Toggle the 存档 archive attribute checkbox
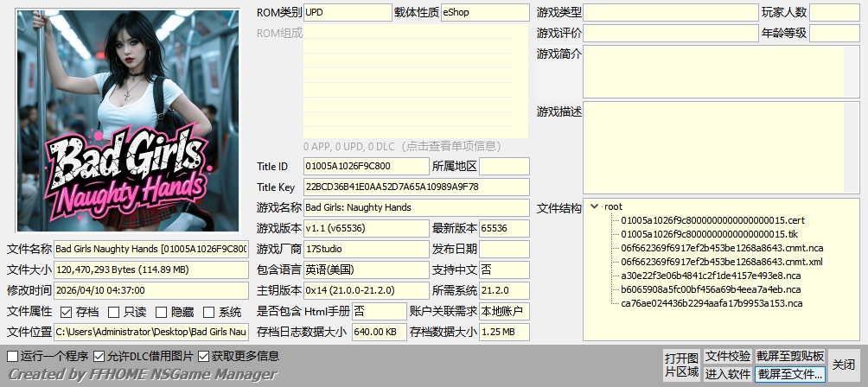The height and width of the screenshot is (387, 868). 67,312
